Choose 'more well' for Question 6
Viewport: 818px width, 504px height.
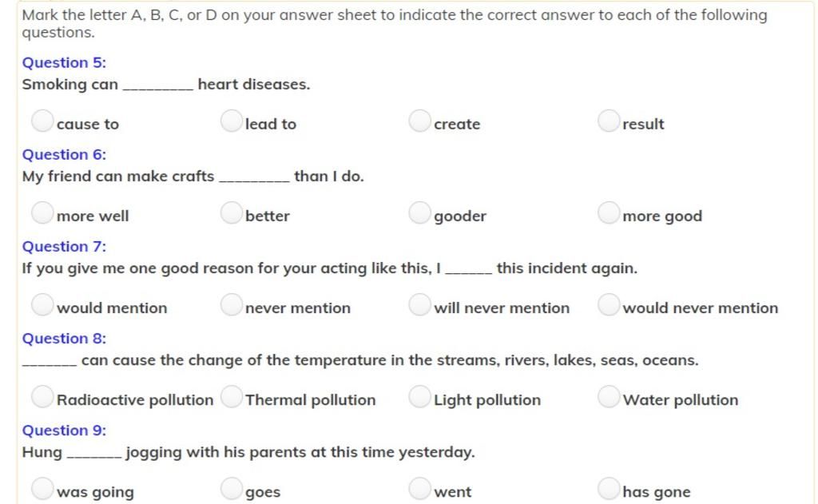pyautogui.click(x=42, y=213)
